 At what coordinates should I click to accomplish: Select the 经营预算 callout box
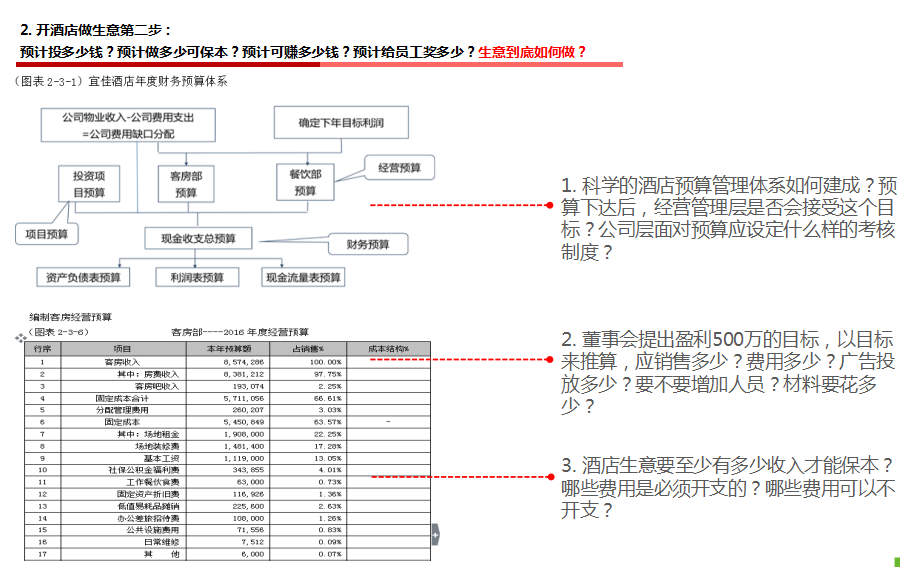pos(399,168)
